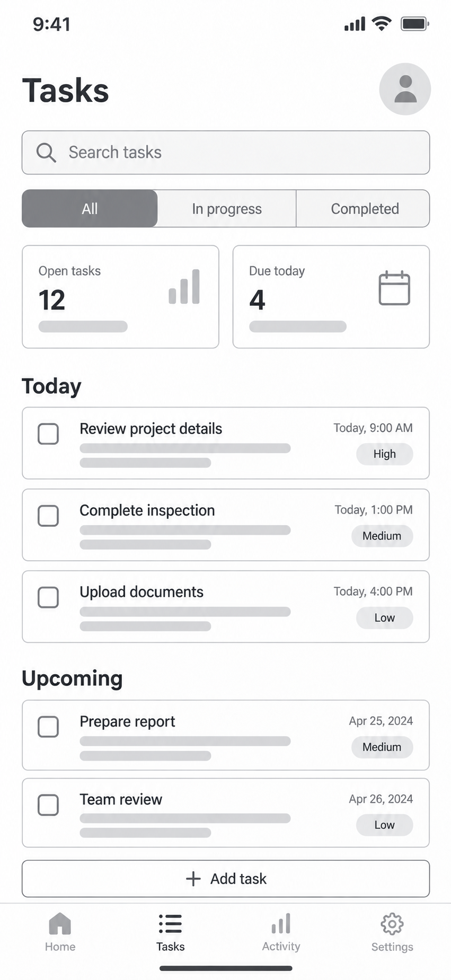
Task: Tap the bar chart icon in Open tasks
Action: 184,287
